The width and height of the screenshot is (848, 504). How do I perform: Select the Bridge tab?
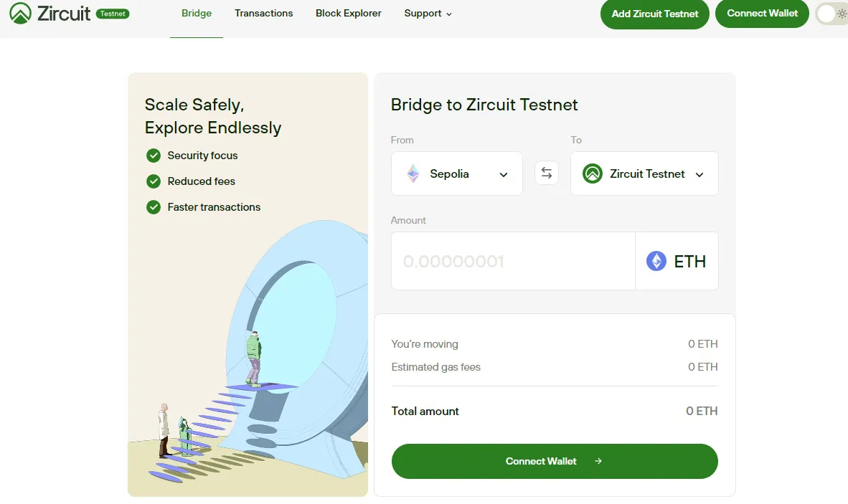(197, 14)
